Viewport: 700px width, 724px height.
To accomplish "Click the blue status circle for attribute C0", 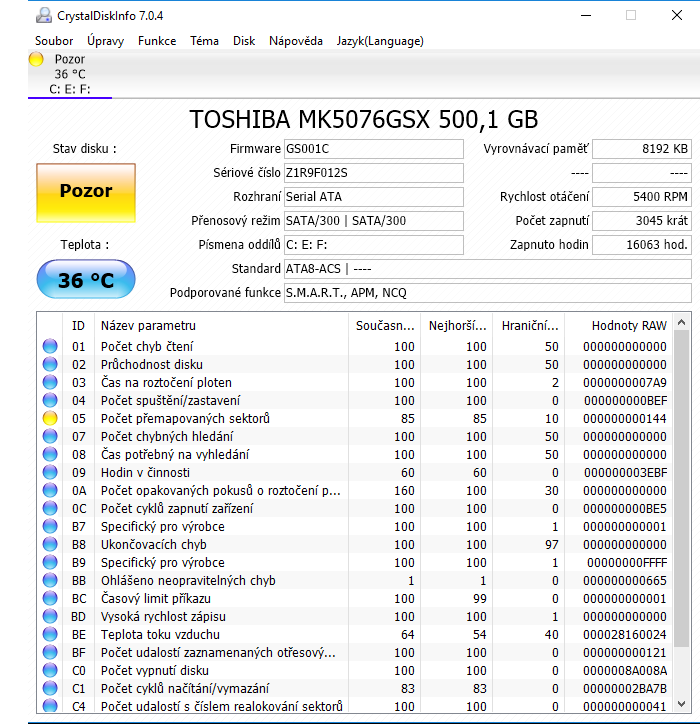I will pyautogui.click(x=50, y=670).
